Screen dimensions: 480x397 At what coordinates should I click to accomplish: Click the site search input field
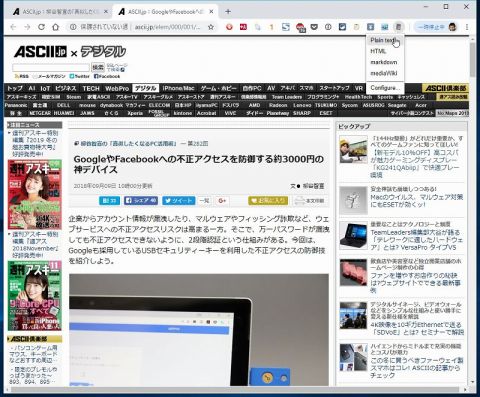[x=51, y=68]
